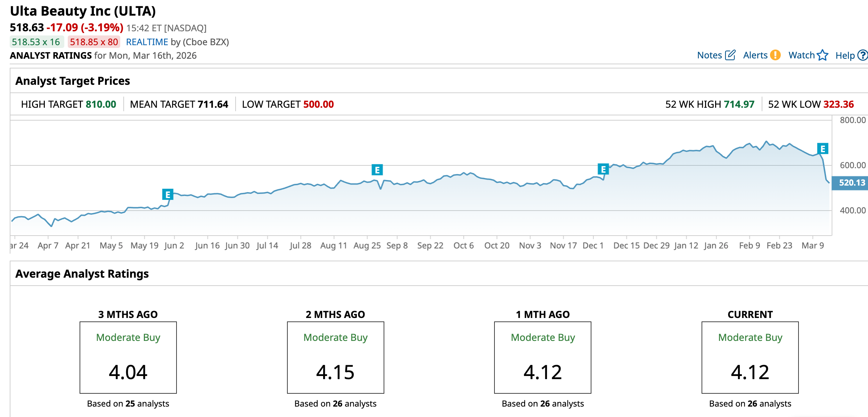Click the green bid price 518.53 x 16

pos(36,42)
